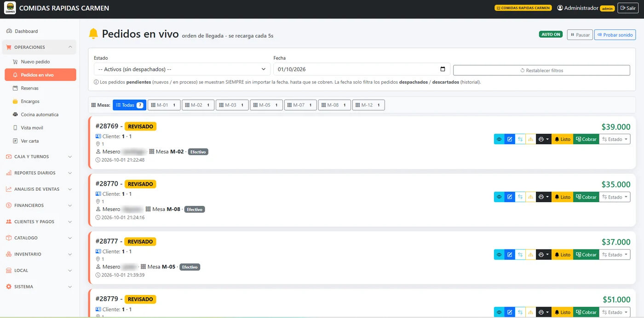This screenshot has width=644, height=318.
Task: Mark order #28769 as Listo
Action: (x=562, y=139)
